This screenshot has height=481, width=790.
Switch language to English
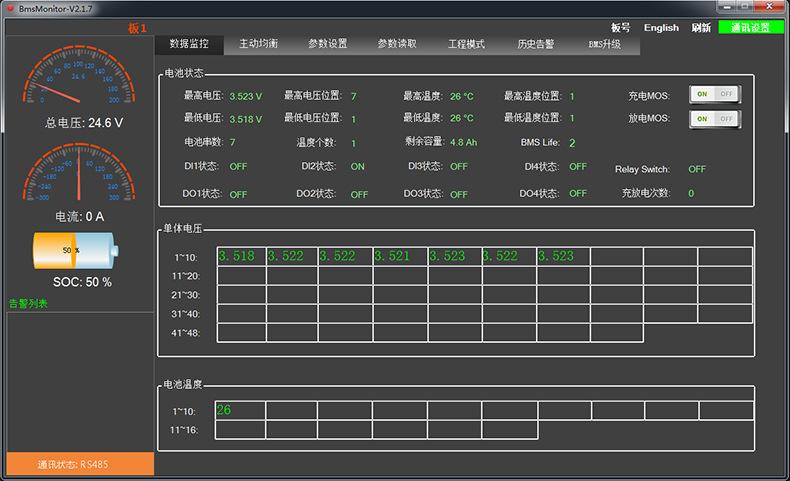pyautogui.click(x=661, y=28)
